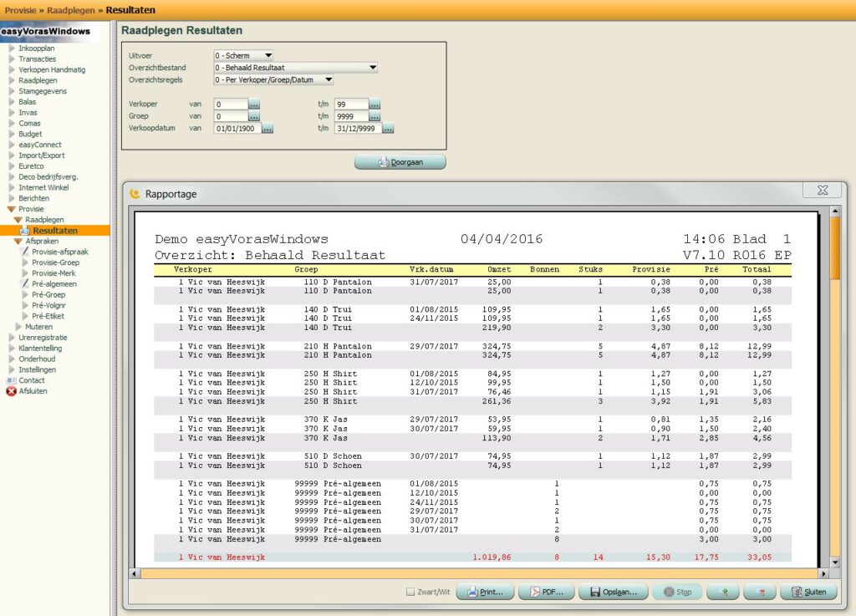Click the Contact card icon
This screenshot has width=856, height=616.
pos(11,380)
